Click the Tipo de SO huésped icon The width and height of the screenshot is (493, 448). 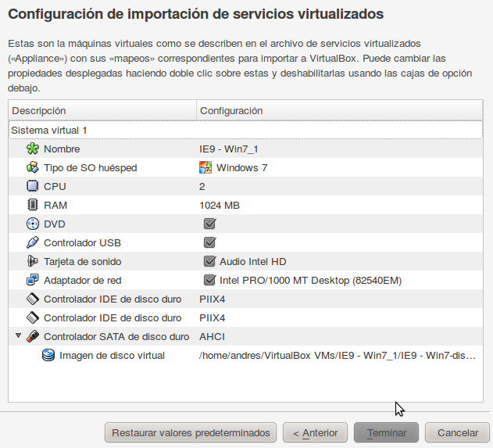[33, 167]
